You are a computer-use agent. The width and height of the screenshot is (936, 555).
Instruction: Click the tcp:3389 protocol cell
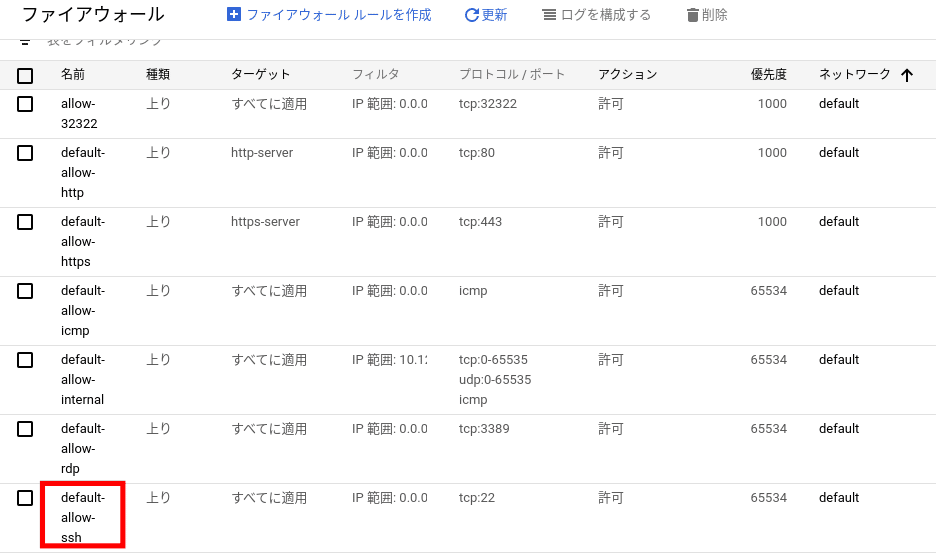484,428
